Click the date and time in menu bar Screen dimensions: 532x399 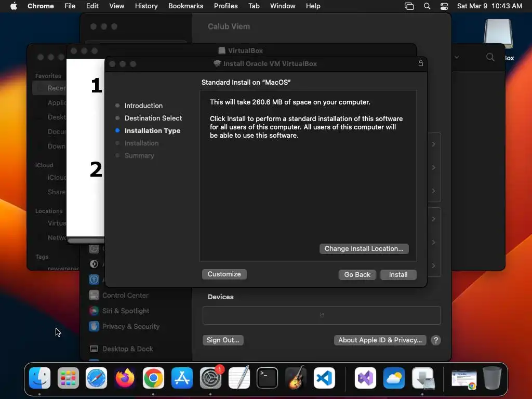[x=489, y=6]
